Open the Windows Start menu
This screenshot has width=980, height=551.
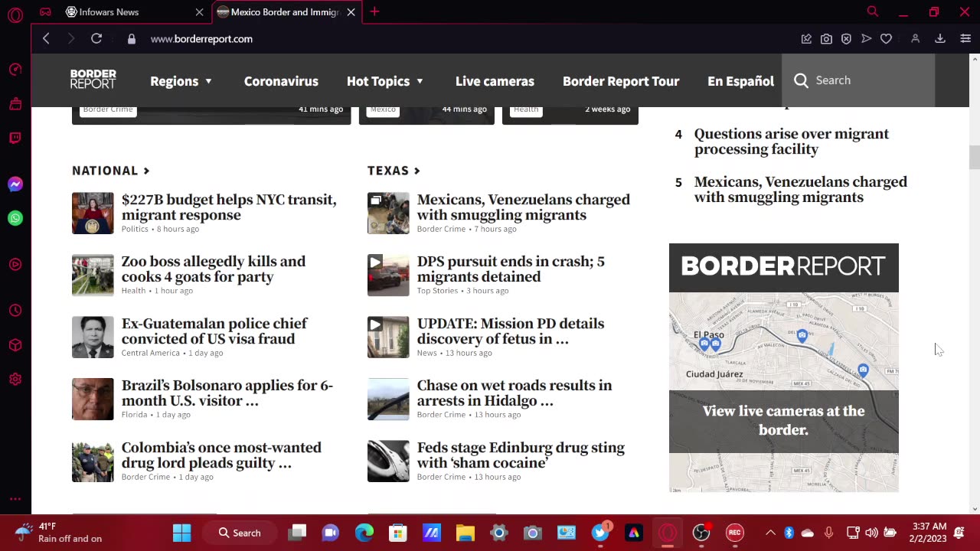tap(181, 533)
